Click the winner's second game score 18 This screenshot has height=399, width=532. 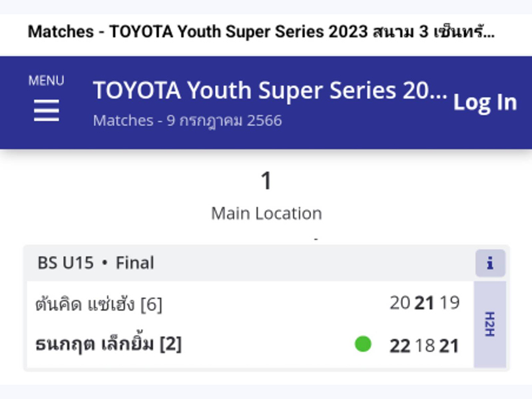pyautogui.click(x=425, y=346)
